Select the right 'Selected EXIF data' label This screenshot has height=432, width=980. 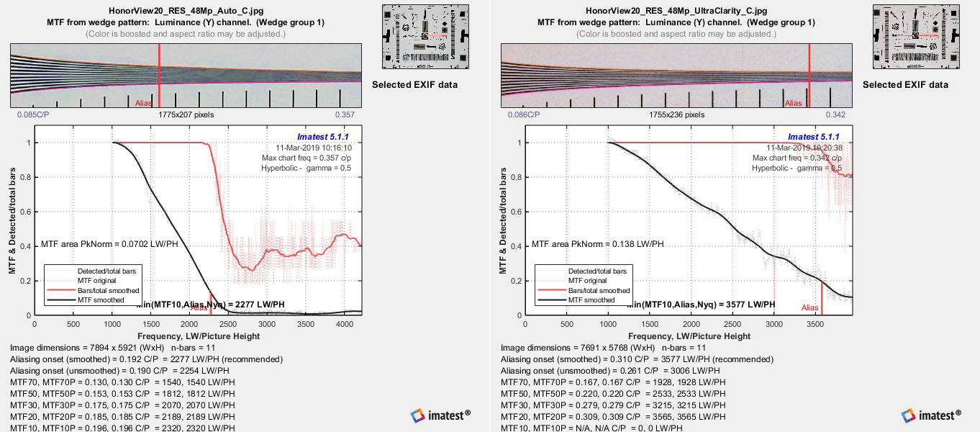(x=905, y=85)
